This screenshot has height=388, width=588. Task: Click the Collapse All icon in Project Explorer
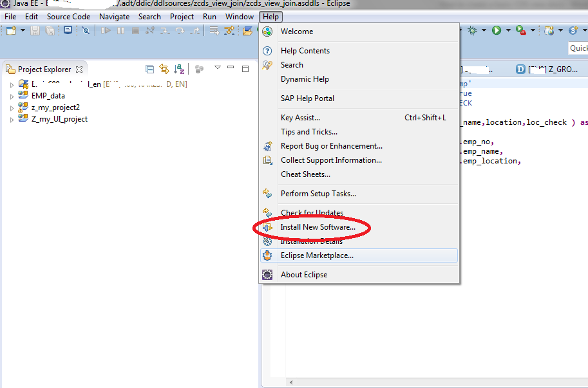(149, 69)
